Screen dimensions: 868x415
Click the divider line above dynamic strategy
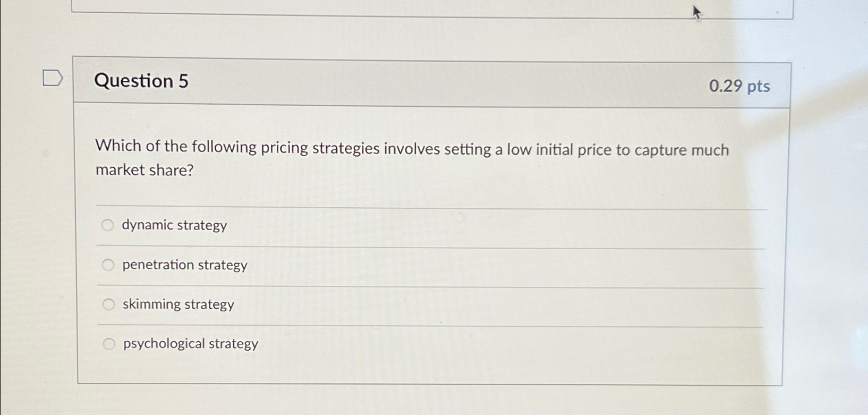[x=431, y=207]
